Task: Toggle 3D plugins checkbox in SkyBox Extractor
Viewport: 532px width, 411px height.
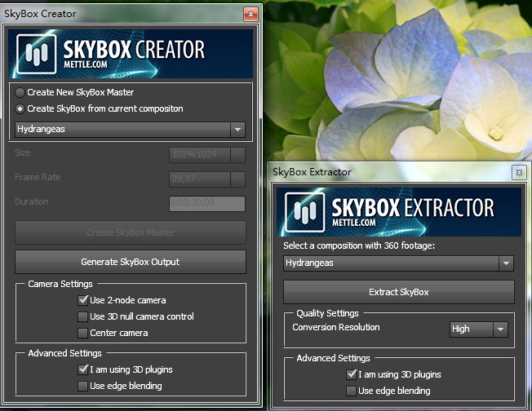Action: click(351, 374)
